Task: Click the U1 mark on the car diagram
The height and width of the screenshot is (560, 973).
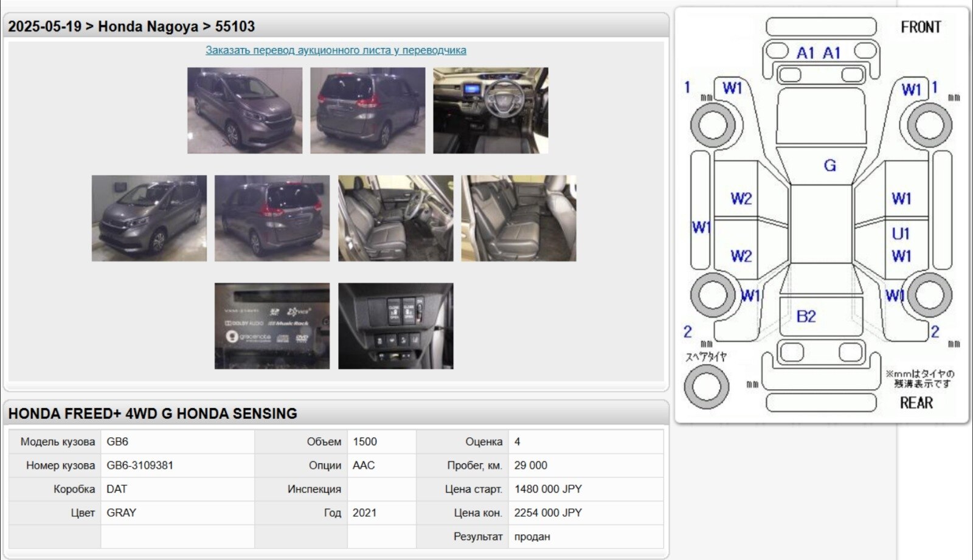Action: 901,234
